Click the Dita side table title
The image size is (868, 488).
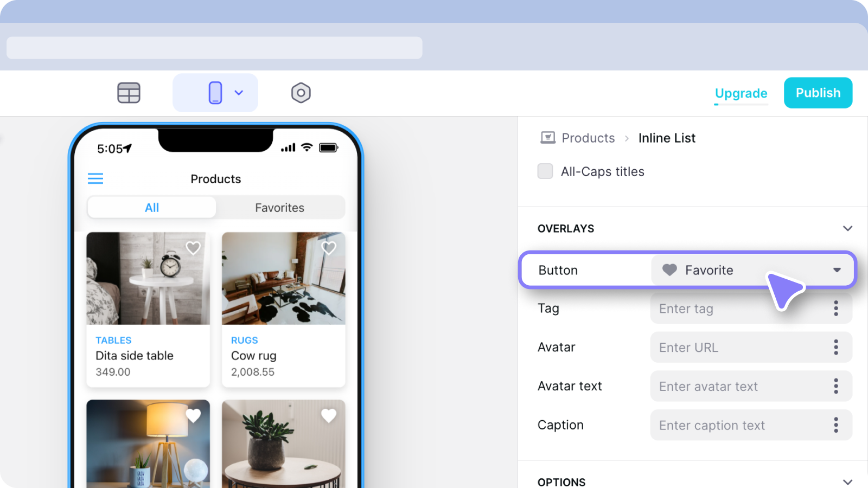[x=135, y=356]
